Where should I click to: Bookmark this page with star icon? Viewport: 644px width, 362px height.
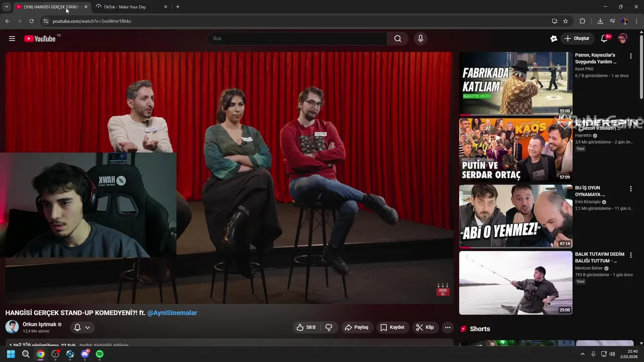(566, 21)
